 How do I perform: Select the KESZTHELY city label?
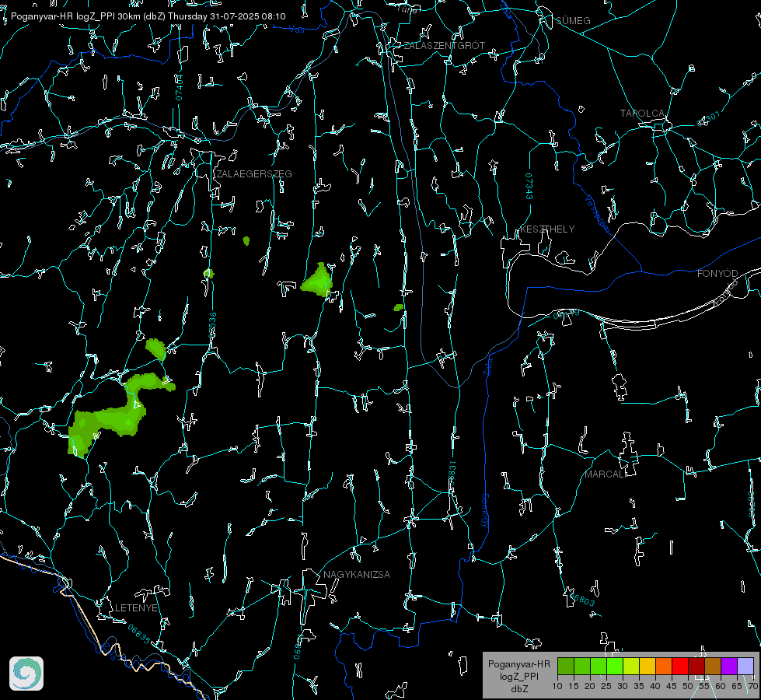pyautogui.click(x=547, y=229)
